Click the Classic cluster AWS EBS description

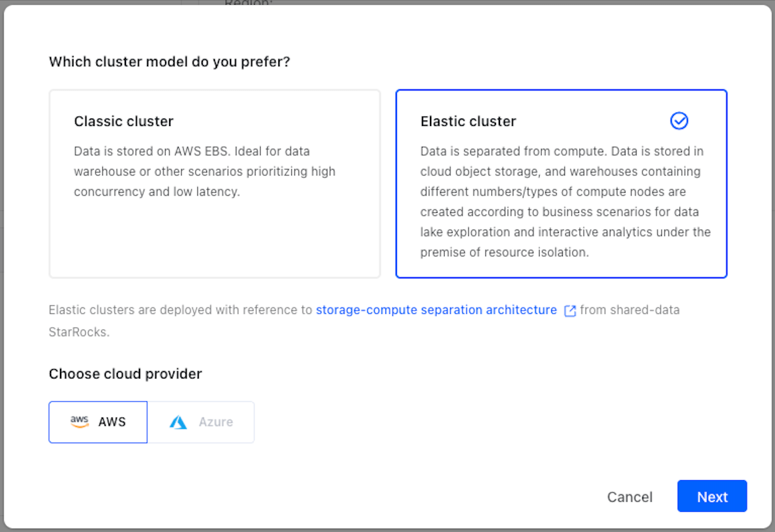click(x=204, y=172)
